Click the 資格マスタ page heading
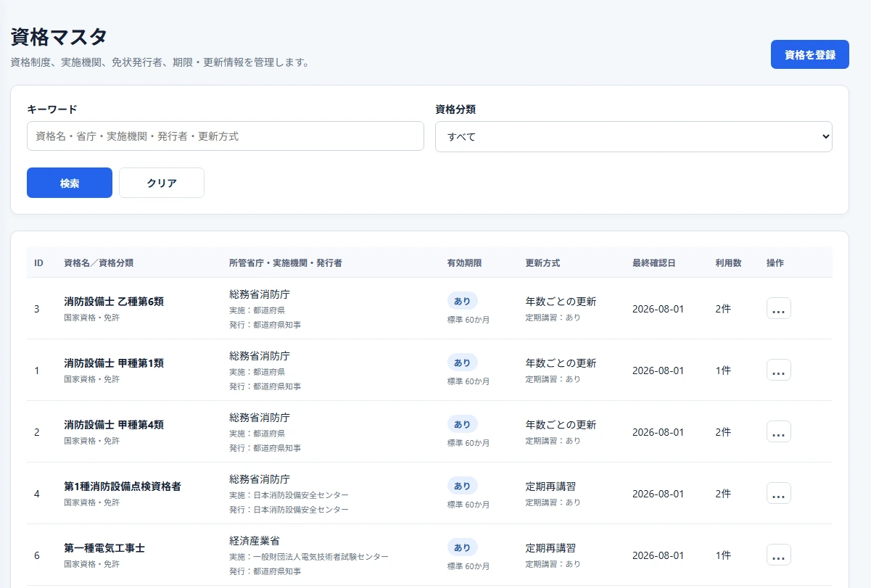Viewport: 871px width, 588px height. tap(59, 37)
